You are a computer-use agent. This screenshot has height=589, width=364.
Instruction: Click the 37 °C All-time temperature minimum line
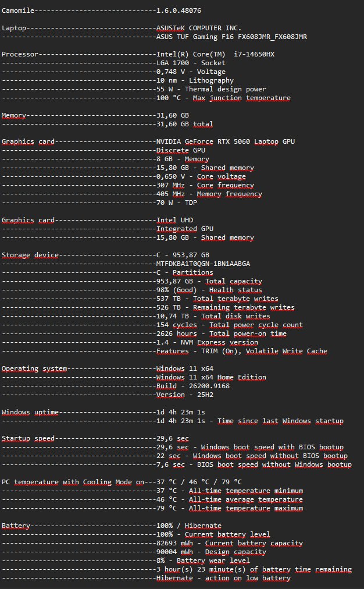[230, 491]
